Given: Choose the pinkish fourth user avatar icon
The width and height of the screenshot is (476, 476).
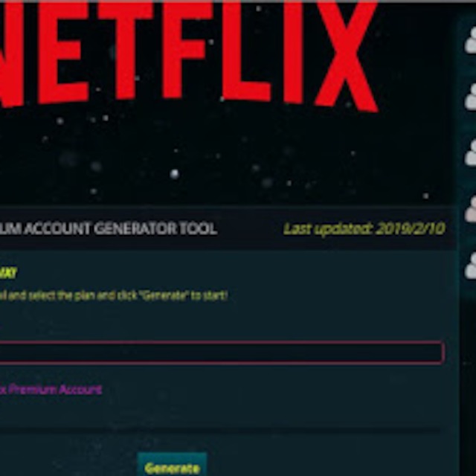Looking at the screenshot, I should (471, 209).
